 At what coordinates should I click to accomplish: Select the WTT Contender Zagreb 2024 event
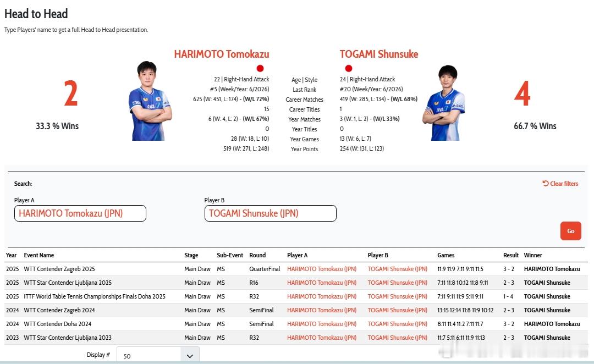pyautogui.click(x=59, y=310)
